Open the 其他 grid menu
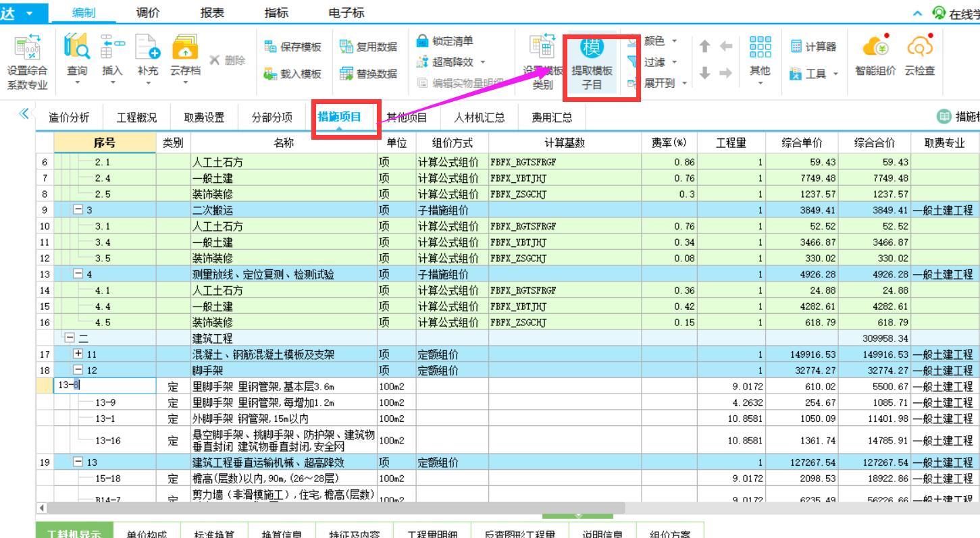 point(760,59)
